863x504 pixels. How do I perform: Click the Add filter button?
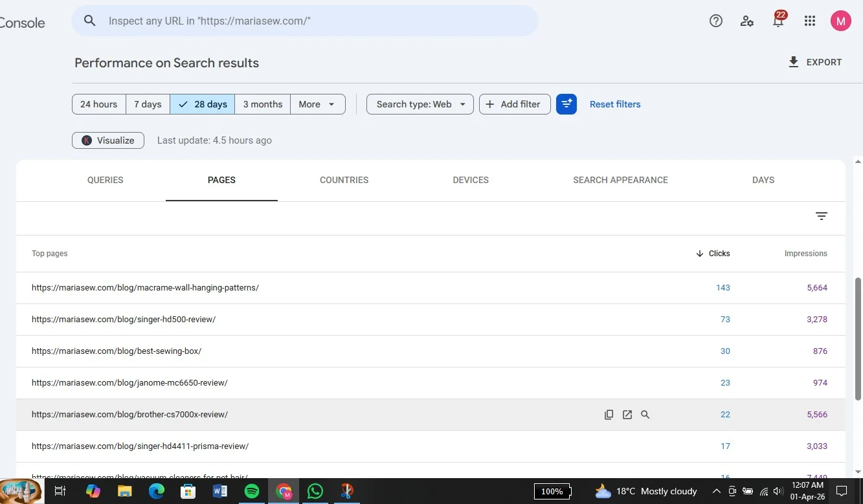pyautogui.click(x=515, y=104)
